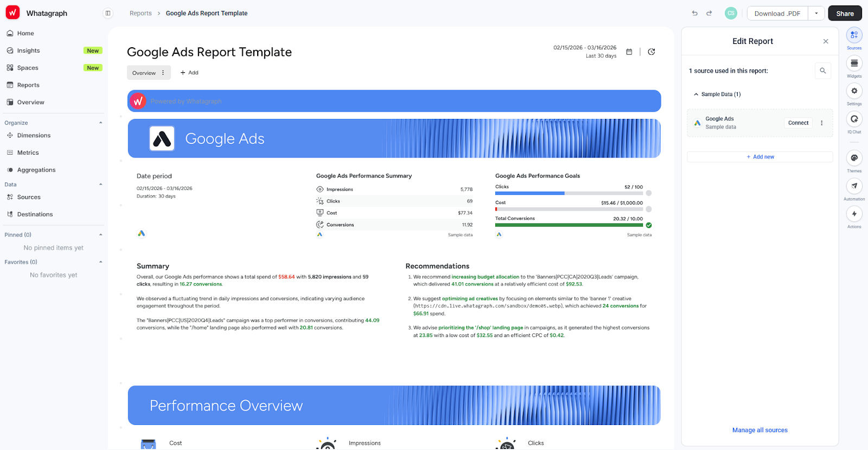Click the Cost icon in summary

click(x=320, y=213)
